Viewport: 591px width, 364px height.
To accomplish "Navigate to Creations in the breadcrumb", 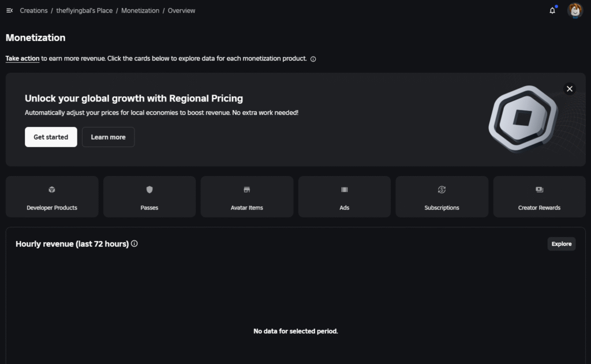I will tap(33, 10).
